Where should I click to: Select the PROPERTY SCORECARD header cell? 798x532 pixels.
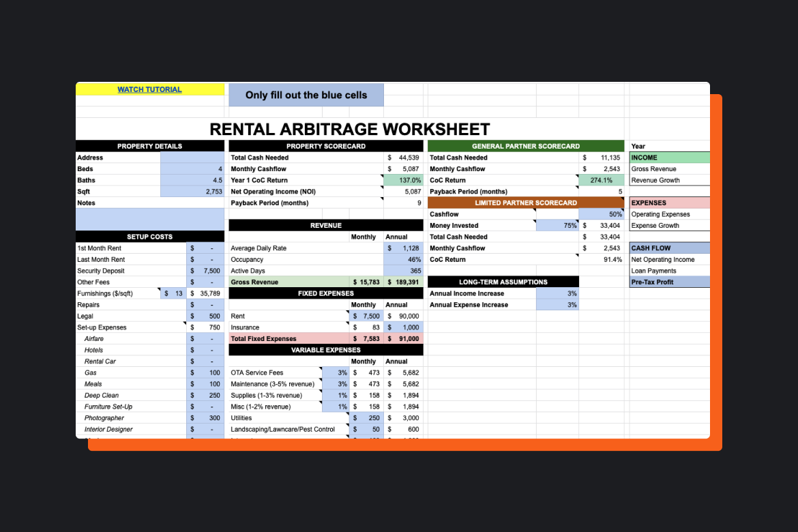click(x=326, y=146)
